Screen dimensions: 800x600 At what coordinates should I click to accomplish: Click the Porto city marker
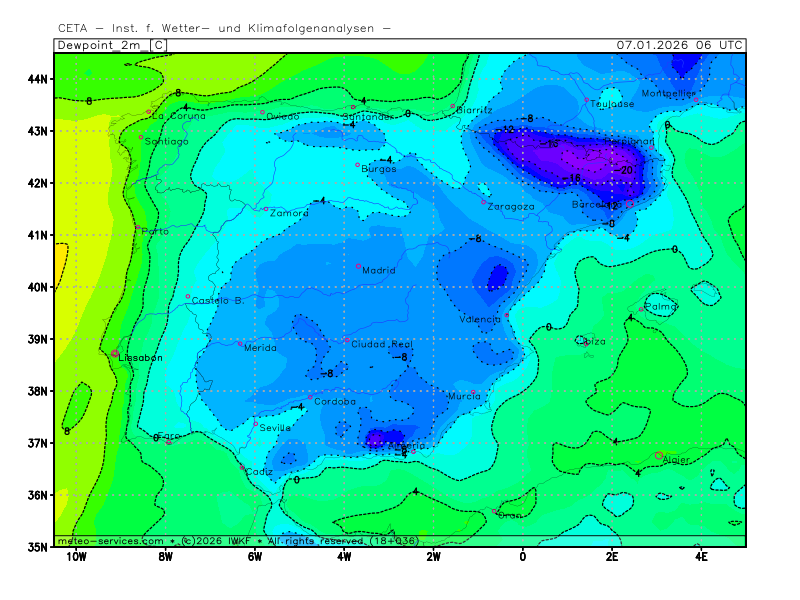[138, 228]
